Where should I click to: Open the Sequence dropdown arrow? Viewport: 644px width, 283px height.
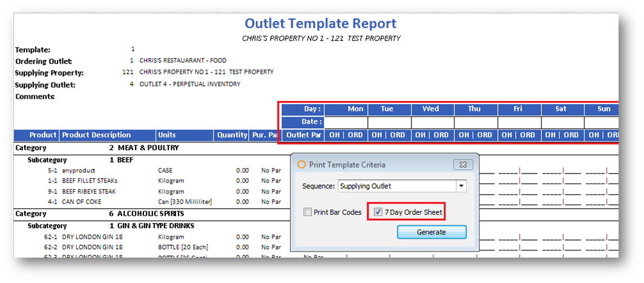461,186
